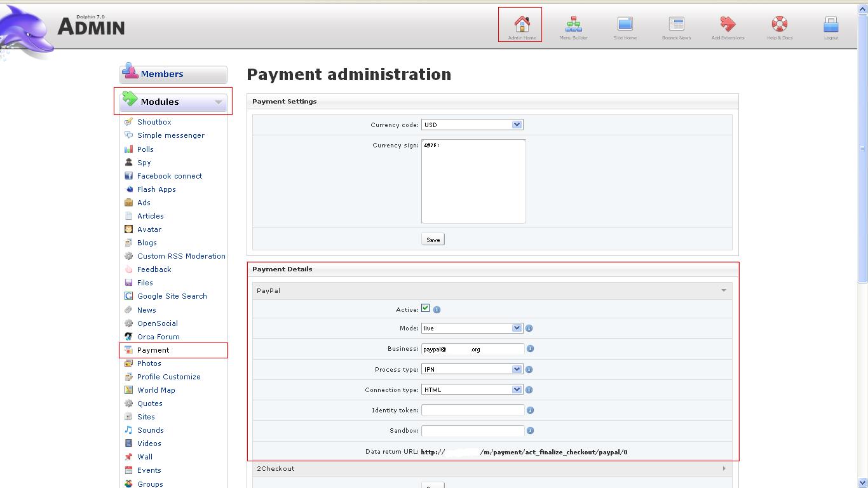Open the Menu Builder icon
Screen dimensions: 868x488
[573, 25]
